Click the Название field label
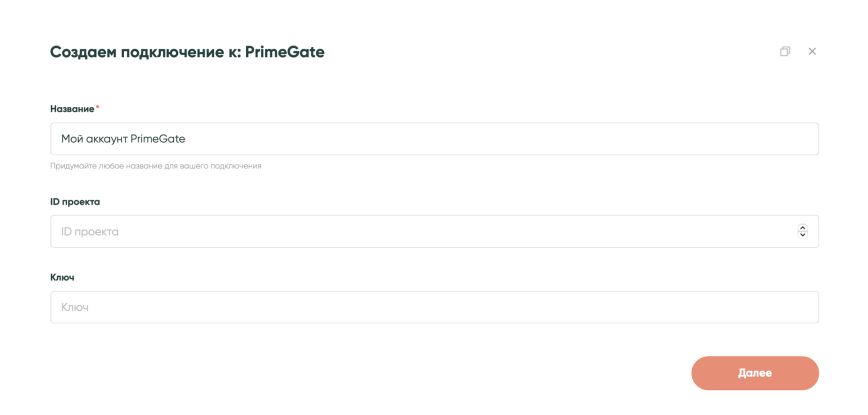Viewport: 868px width, 415px height. tap(72, 109)
